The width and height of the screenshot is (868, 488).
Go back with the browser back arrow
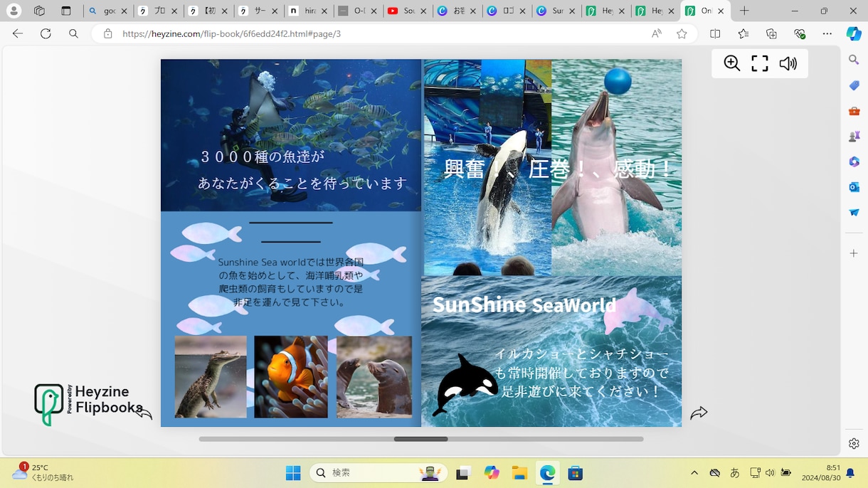pos(18,33)
